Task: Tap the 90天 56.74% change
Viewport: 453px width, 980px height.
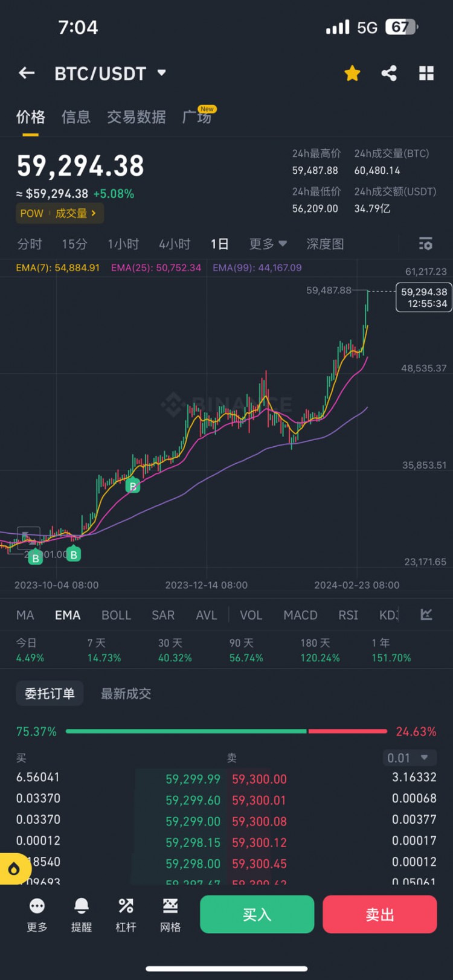Action: (246, 650)
